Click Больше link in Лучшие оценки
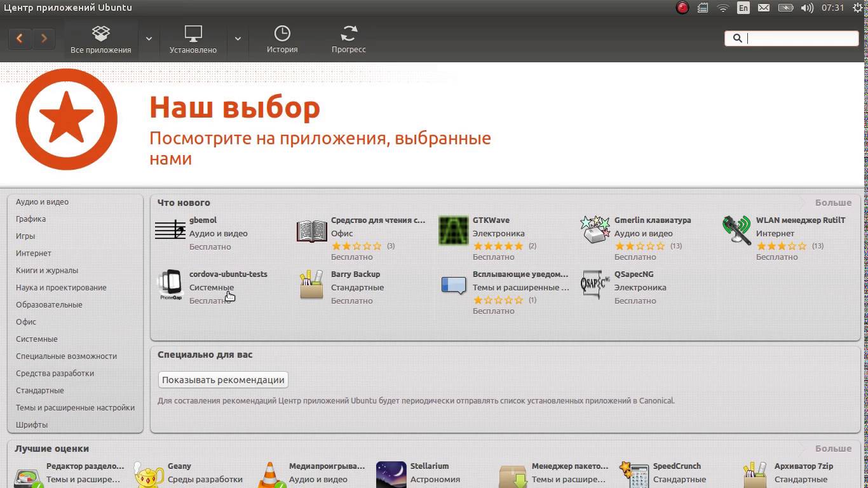The image size is (868, 488). pos(833,449)
